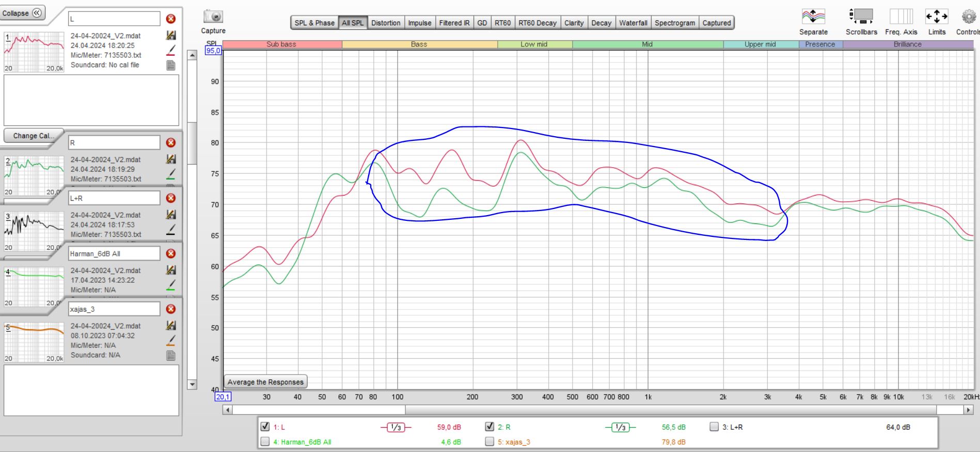Select the xajas_3 measurement thumbnail

34,342
